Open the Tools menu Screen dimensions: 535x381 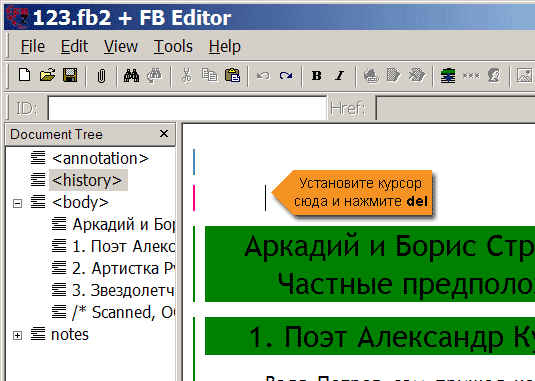tap(173, 46)
